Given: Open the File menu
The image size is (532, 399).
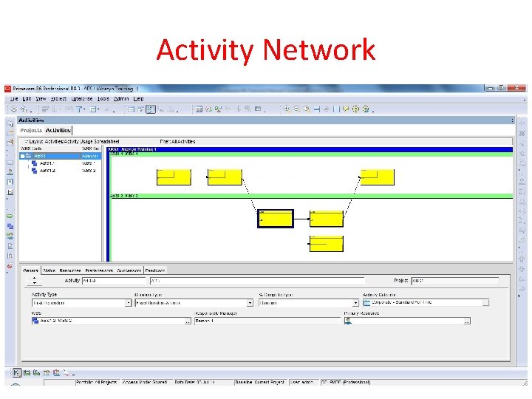Looking at the screenshot, I should click(x=14, y=99).
